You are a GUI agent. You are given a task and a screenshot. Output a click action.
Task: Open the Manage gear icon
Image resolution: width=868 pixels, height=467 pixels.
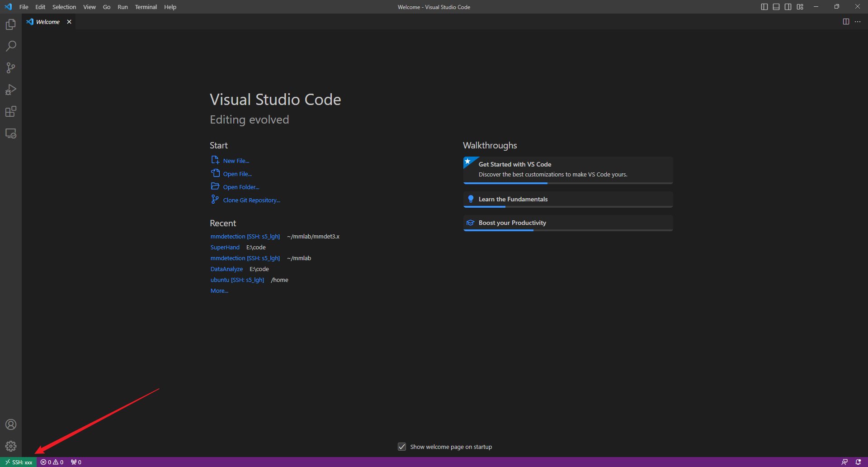pos(11,446)
